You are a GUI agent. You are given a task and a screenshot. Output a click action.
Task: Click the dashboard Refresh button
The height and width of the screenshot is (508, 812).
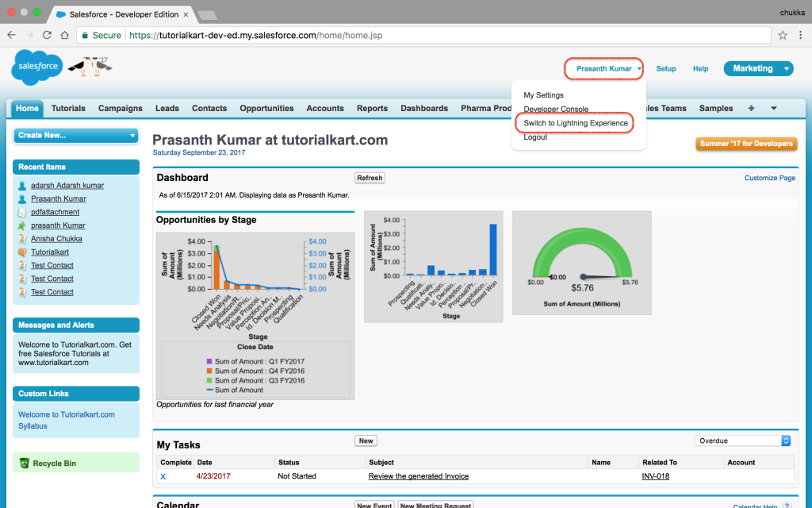coord(370,178)
